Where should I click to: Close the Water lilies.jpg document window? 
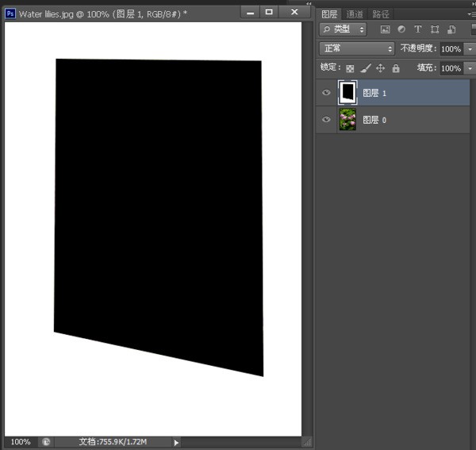[x=294, y=13]
